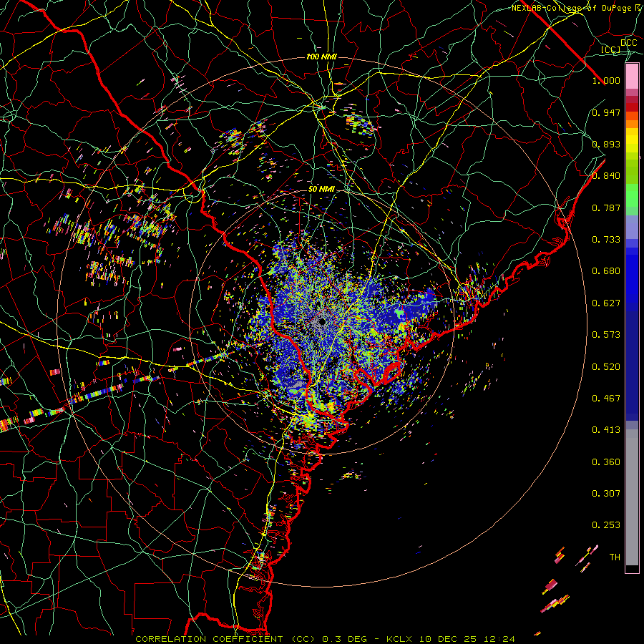Click the 0.307 scale value
644x644 pixels.
606,494
